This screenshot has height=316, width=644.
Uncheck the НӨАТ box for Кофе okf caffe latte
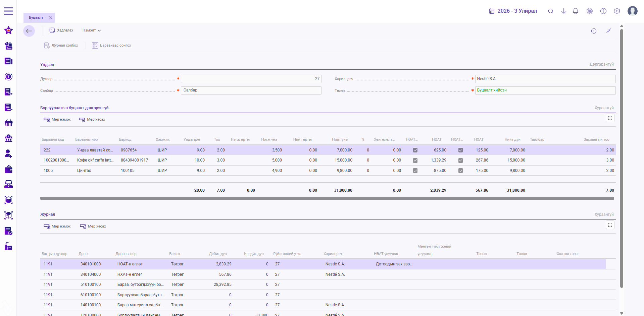pyautogui.click(x=415, y=161)
